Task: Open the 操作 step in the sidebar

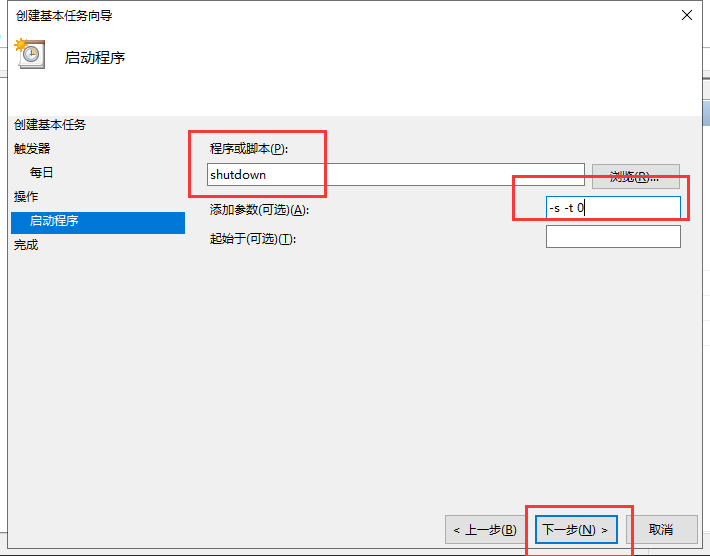Action: coord(26,197)
